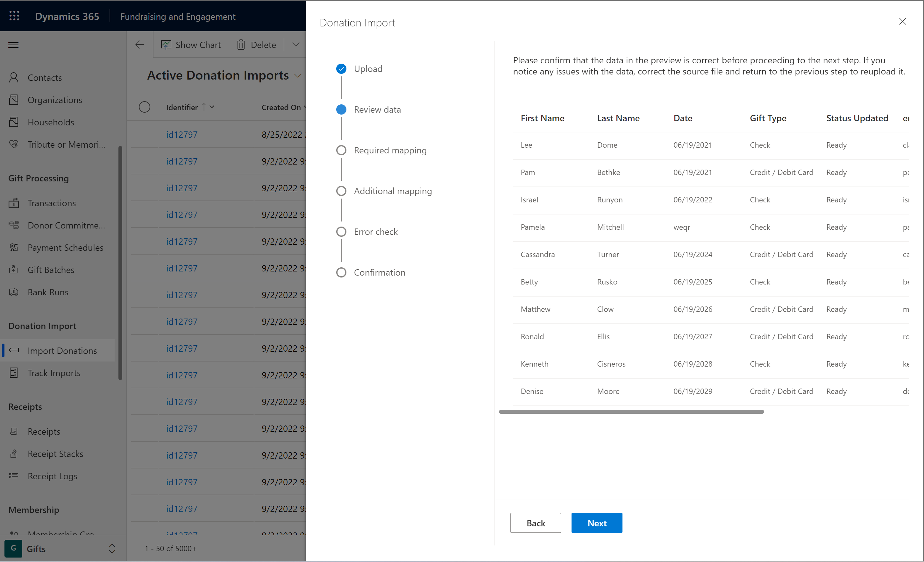924x562 pixels.
Task: Click the Gifts icon at bottom left
Action: [13, 547]
